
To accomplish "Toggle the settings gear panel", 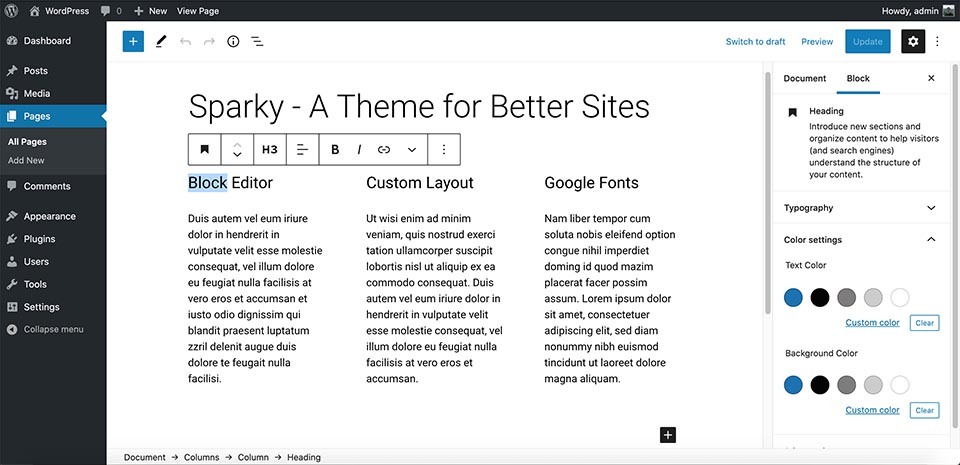I will [913, 42].
